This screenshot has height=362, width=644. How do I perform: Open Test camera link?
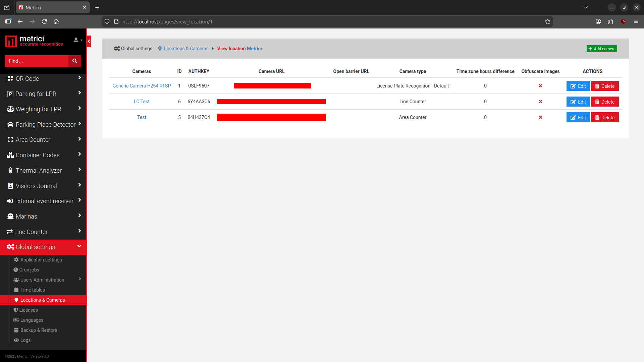142,117
